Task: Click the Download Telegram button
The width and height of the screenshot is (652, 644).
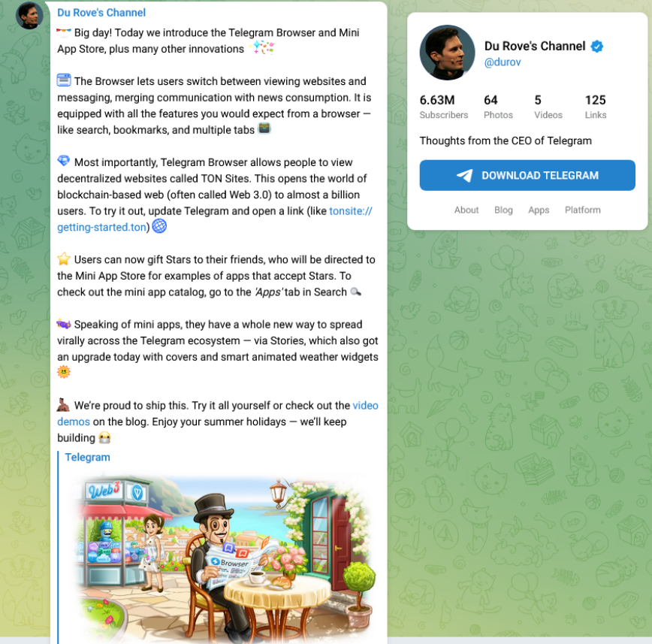Action: point(527,176)
